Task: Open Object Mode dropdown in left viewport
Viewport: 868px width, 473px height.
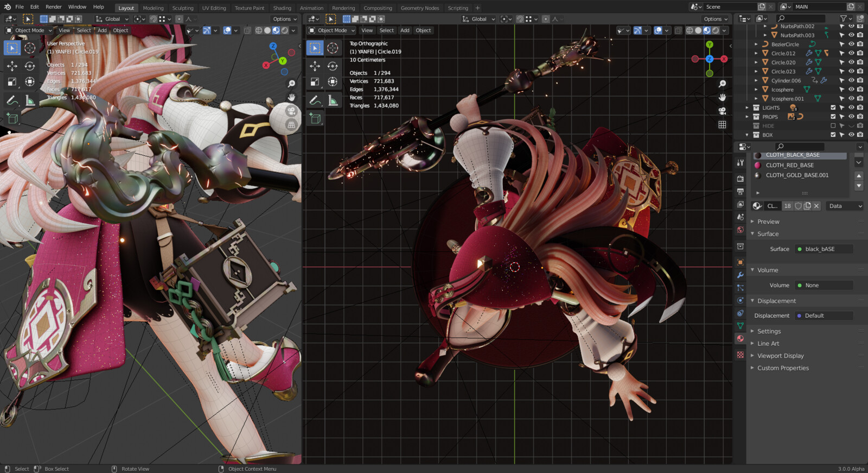Action: (x=29, y=30)
